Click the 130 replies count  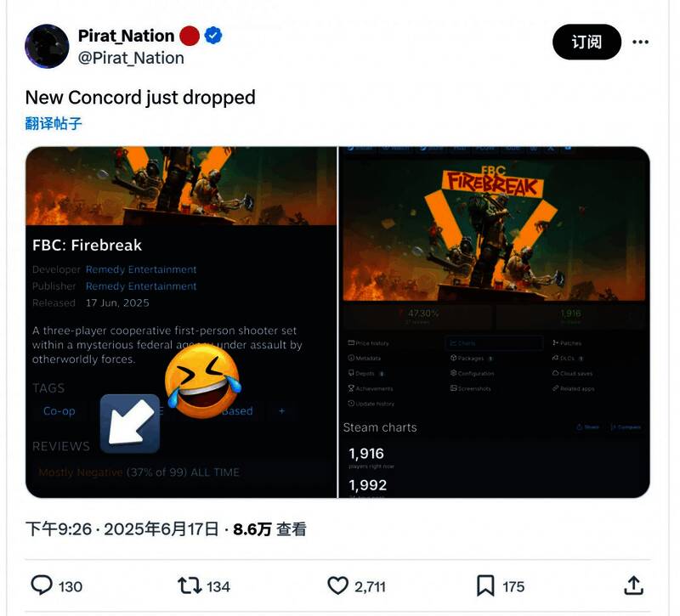tap(71, 586)
